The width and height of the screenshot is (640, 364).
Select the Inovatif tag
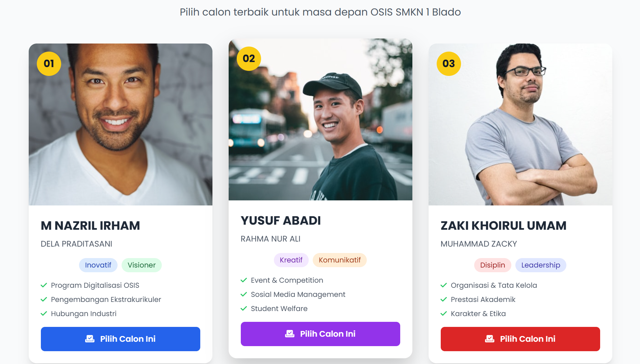[x=98, y=265]
